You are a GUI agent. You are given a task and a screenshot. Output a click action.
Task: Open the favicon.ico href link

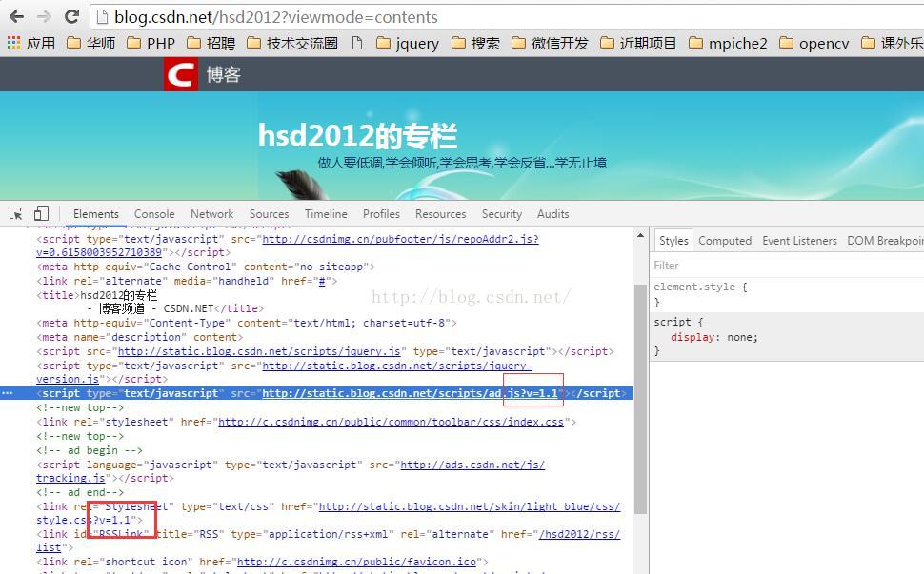coord(356,563)
